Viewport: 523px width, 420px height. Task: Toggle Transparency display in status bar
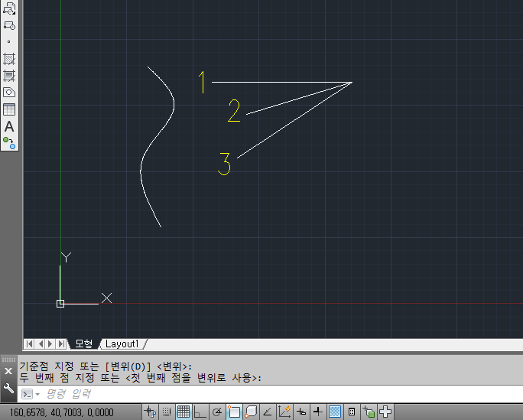coord(335,412)
